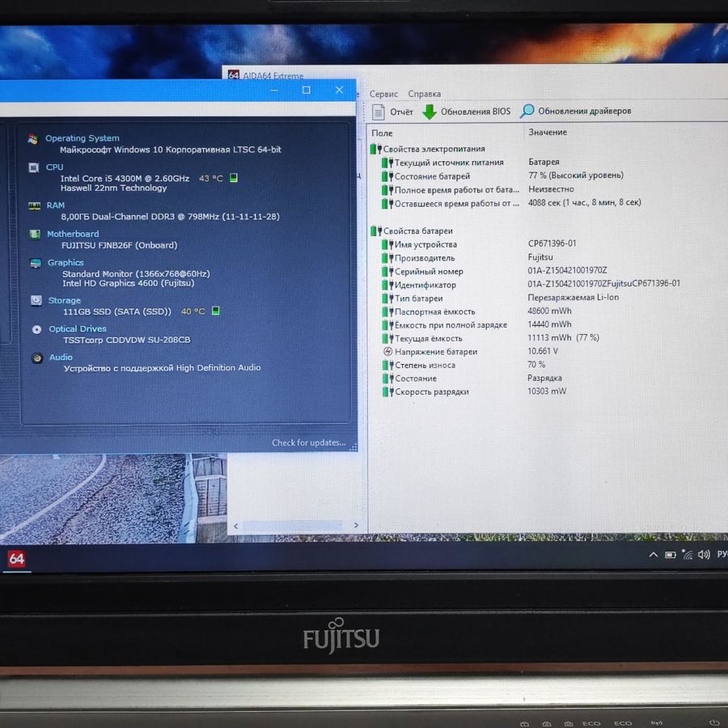
Task: Click the Graphics heading link
Action: coord(66,263)
